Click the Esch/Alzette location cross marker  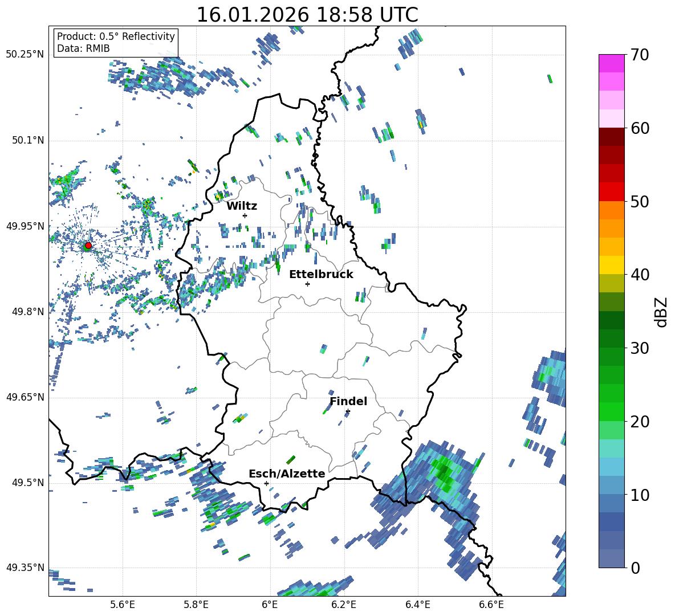point(266,483)
